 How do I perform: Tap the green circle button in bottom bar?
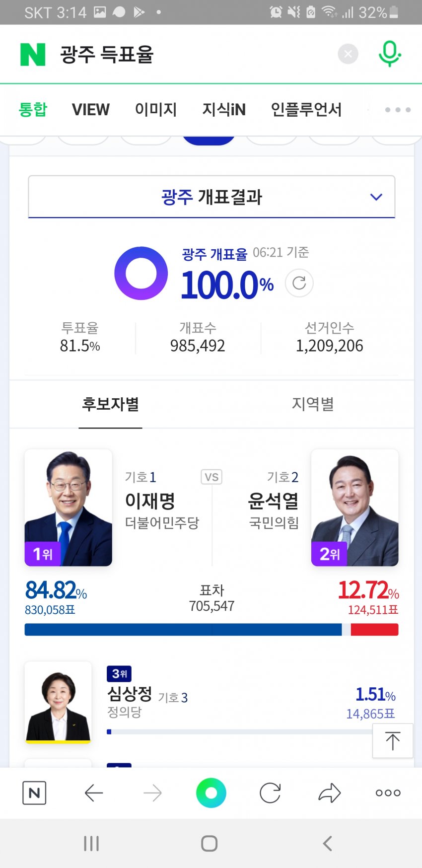[211, 793]
